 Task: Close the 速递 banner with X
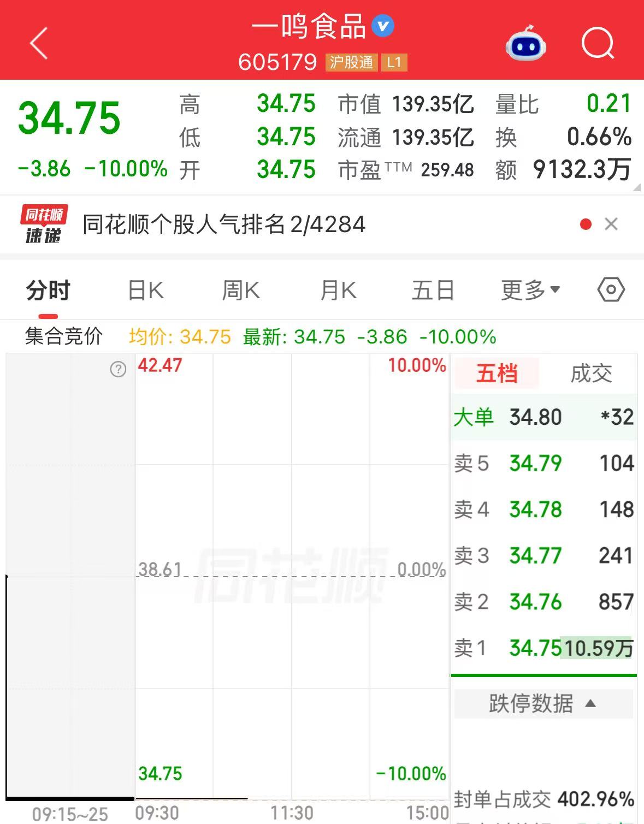pyautogui.click(x=611, y=224)
